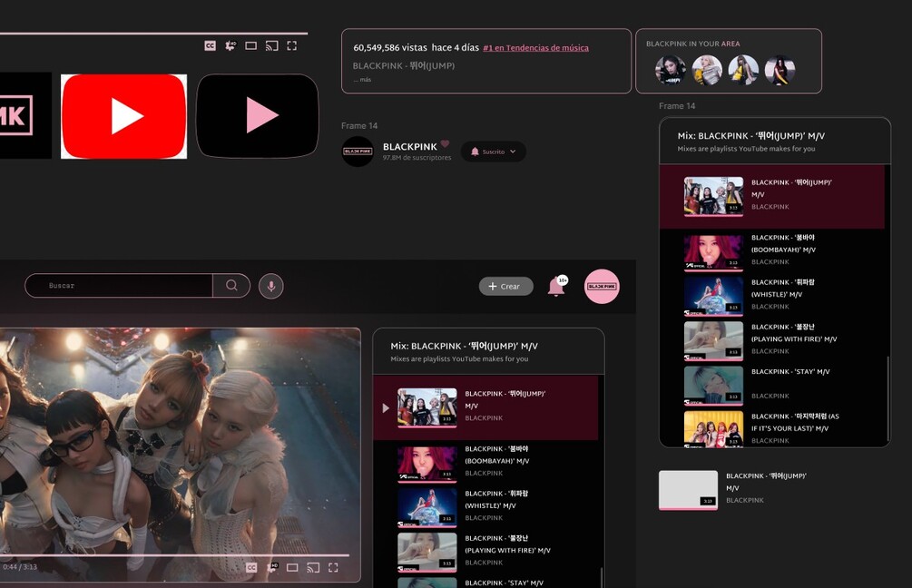Click play triangle beside the highlighted JUMP playlist row
Image resolution: width=912 pixels, height=588 pixels.
click(386, 407)
